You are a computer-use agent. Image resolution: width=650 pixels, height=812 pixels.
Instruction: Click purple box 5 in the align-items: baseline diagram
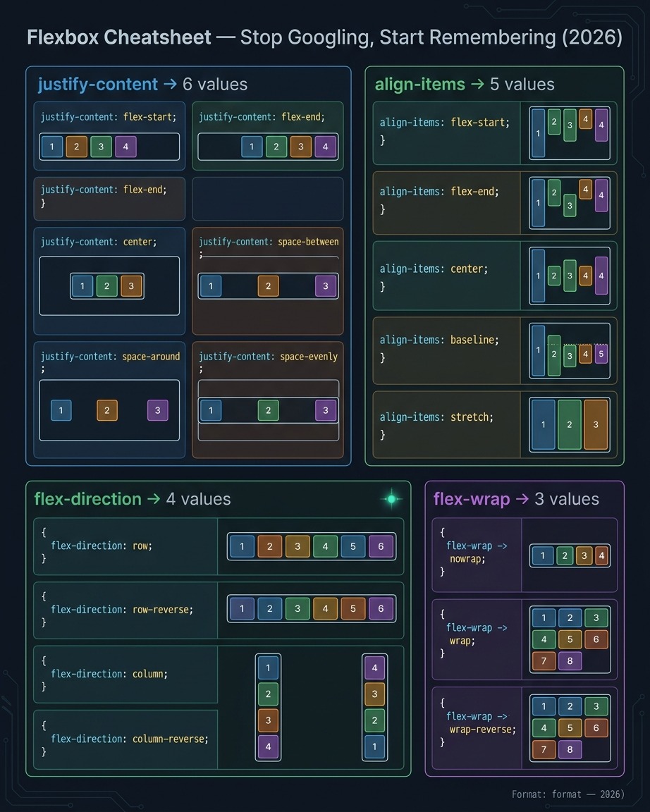(x=601, y=355)
